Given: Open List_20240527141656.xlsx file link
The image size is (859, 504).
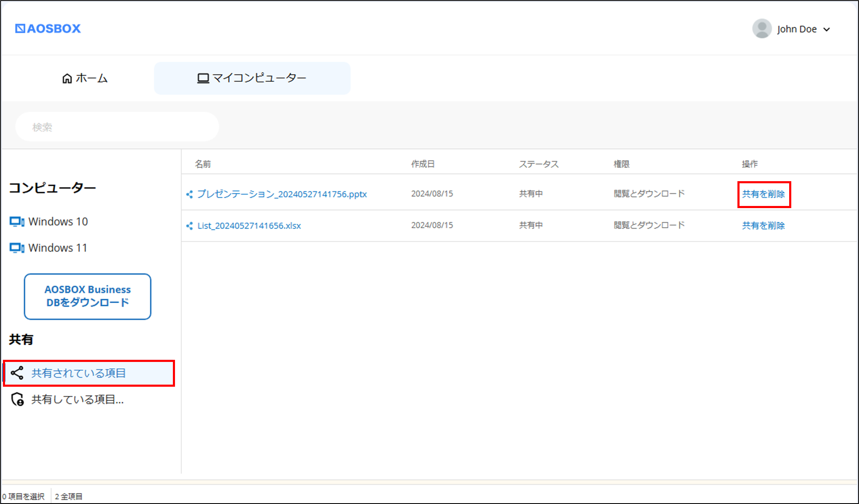Looking at the screenshot, I should point(249,226).
